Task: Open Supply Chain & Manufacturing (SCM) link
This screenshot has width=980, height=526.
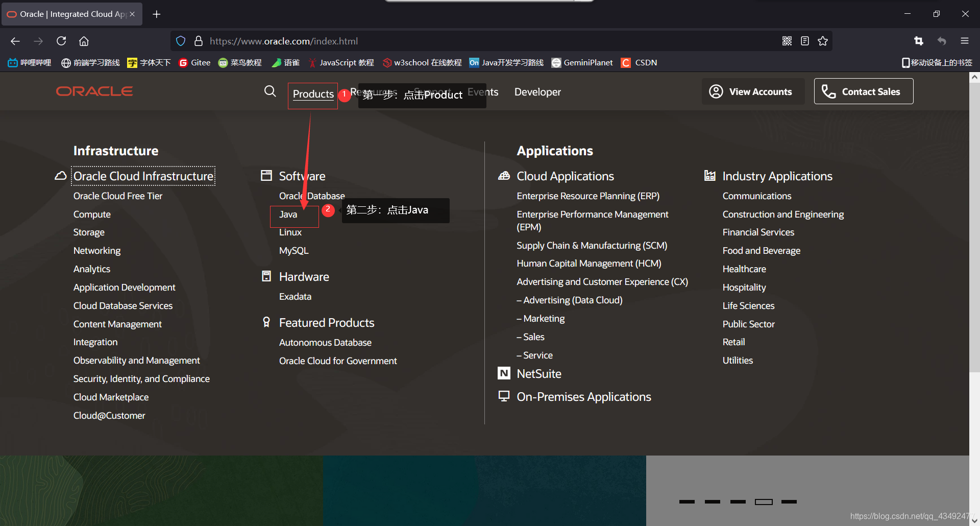Action: point(592,246)
